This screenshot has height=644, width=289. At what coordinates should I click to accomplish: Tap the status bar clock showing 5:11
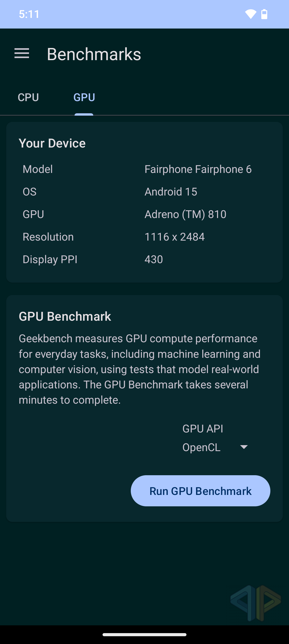tap(29, 14)
